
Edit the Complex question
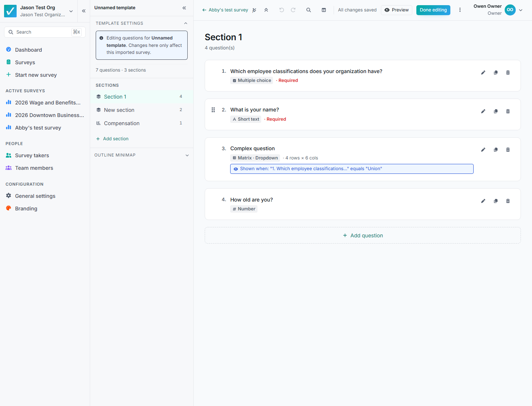483,149
